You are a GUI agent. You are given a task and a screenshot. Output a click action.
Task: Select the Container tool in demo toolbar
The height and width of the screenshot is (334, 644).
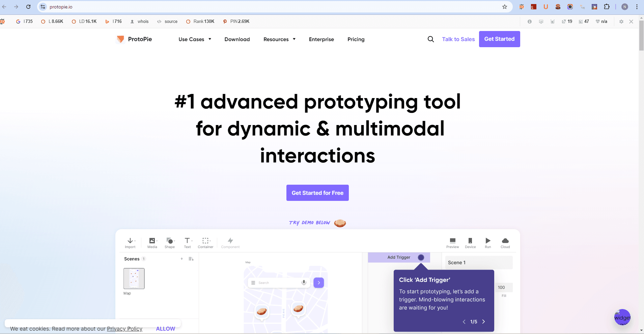pyautogui.click(x=205, y=243)
